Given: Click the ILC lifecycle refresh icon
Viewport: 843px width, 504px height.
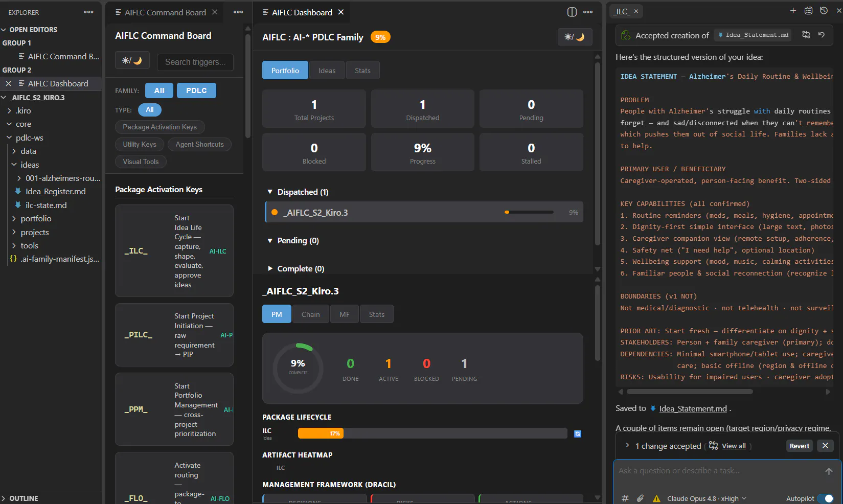Looking at the screenshot, I should (578, 434).
